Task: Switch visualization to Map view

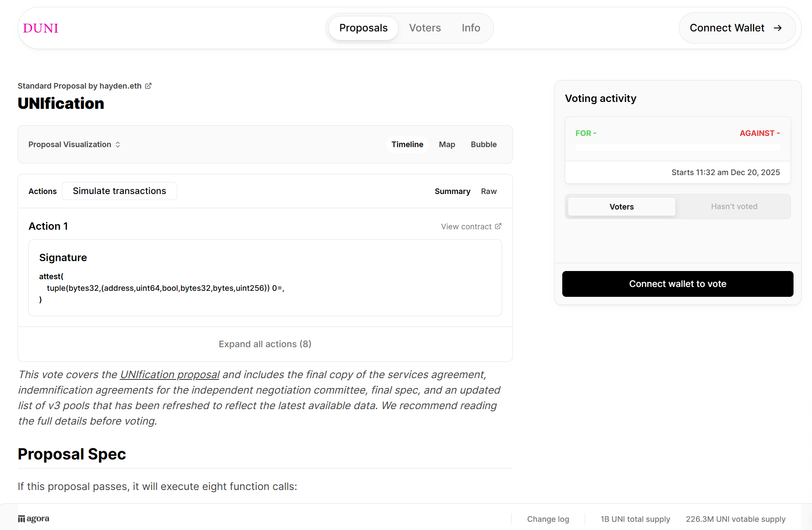Action: point(447,145)
